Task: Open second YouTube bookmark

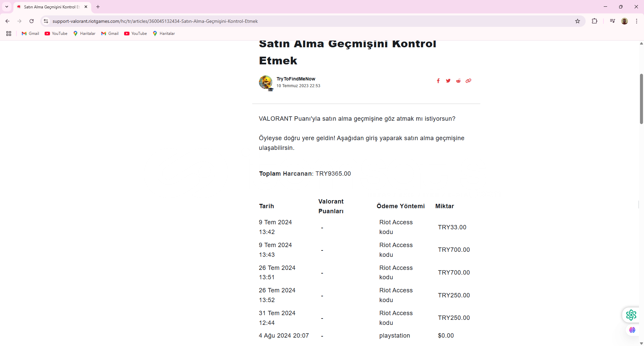Action: coord(136,34)
